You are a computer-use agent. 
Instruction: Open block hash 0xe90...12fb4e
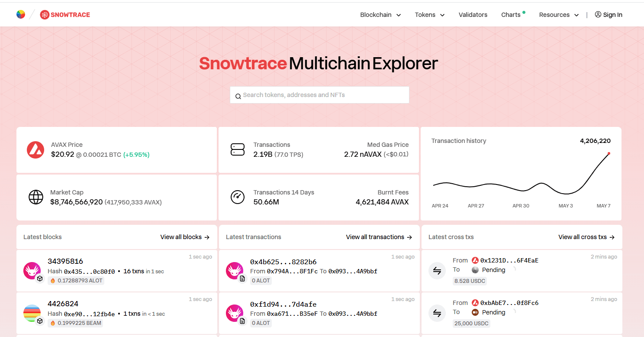(x=90, y=314)
